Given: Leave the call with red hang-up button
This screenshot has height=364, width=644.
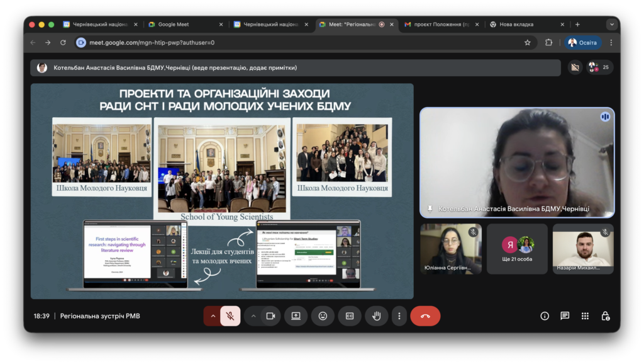Looking at the screenshot, I should (x=425, y=316).
